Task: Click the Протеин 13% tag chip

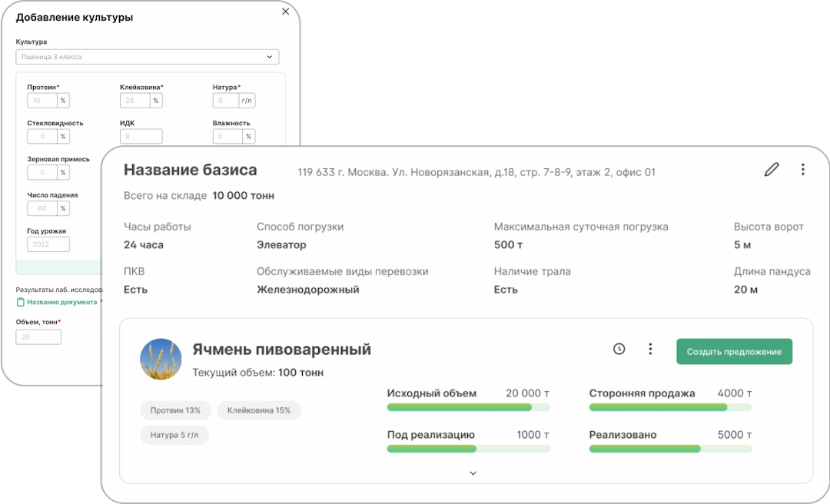Action: (175, 410)
